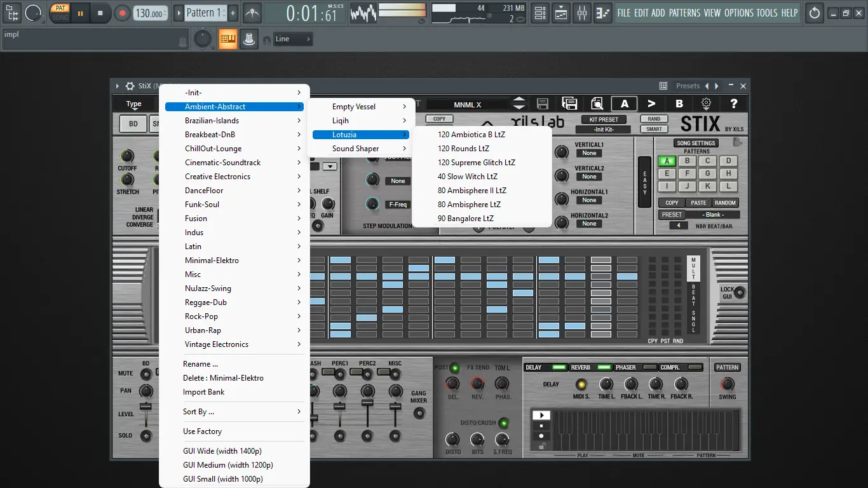Open the StiX preset browser magnifier icon
This screenshot has height=488, width=868.
point(597,104)
